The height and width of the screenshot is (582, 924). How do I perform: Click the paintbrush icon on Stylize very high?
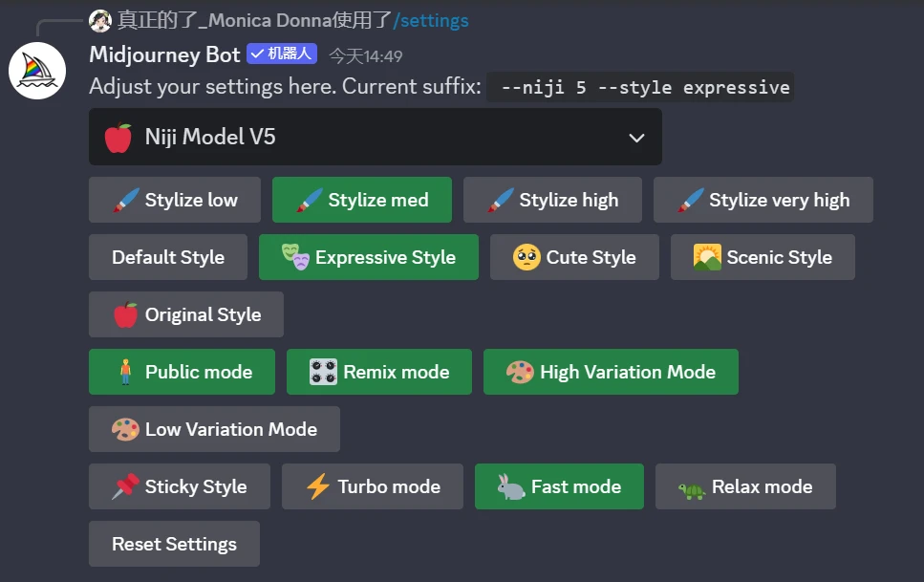691,200
